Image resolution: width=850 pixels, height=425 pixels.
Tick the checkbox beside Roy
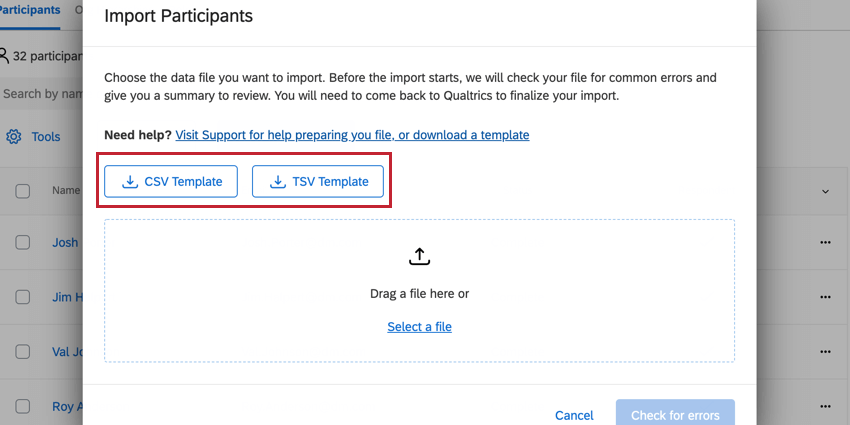point(23,407)
